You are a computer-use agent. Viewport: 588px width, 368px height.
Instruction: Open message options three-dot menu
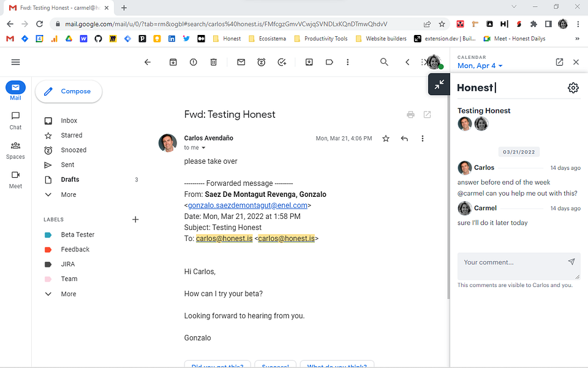click(x=422, y=139)
